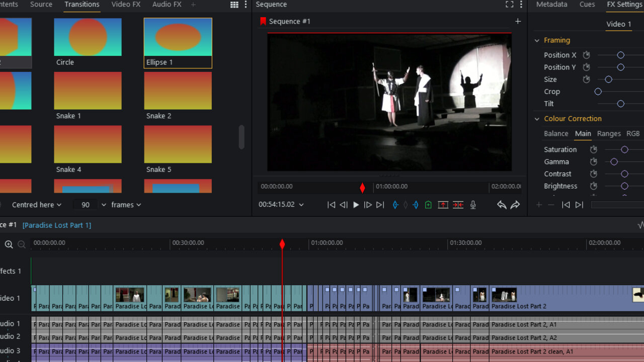
Task: Undo the last edit
Action: point(502,205)
